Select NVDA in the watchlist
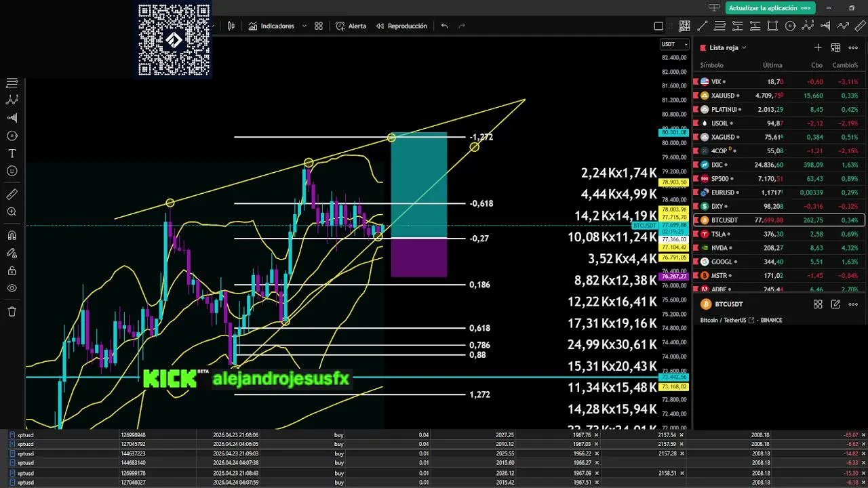Screen dimensions: 868x488 tap(778, 247)
